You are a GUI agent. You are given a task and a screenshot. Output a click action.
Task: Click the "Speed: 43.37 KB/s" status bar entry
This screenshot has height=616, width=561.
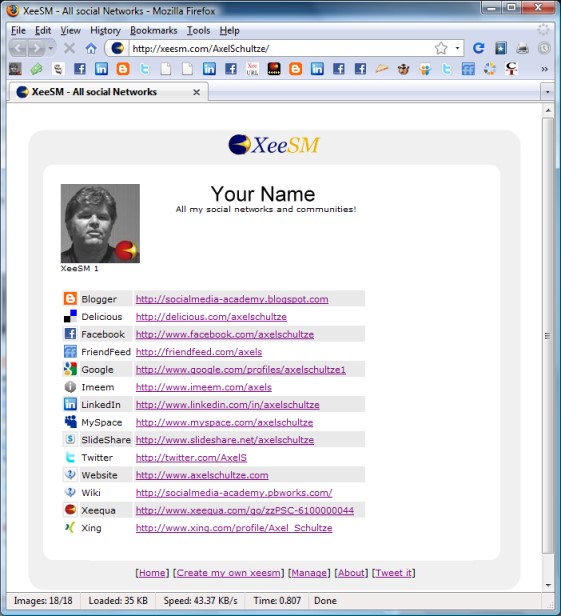(200, 601)
